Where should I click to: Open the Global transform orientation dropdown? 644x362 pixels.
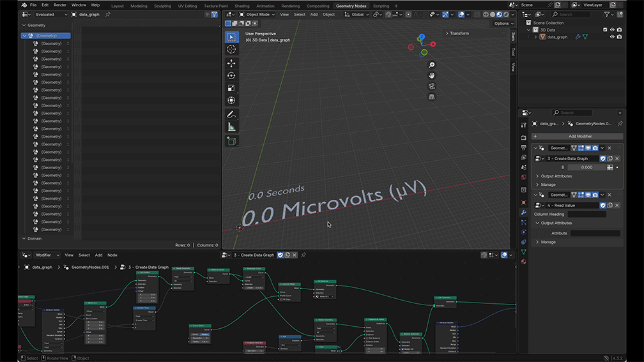[x=356, y=14]
